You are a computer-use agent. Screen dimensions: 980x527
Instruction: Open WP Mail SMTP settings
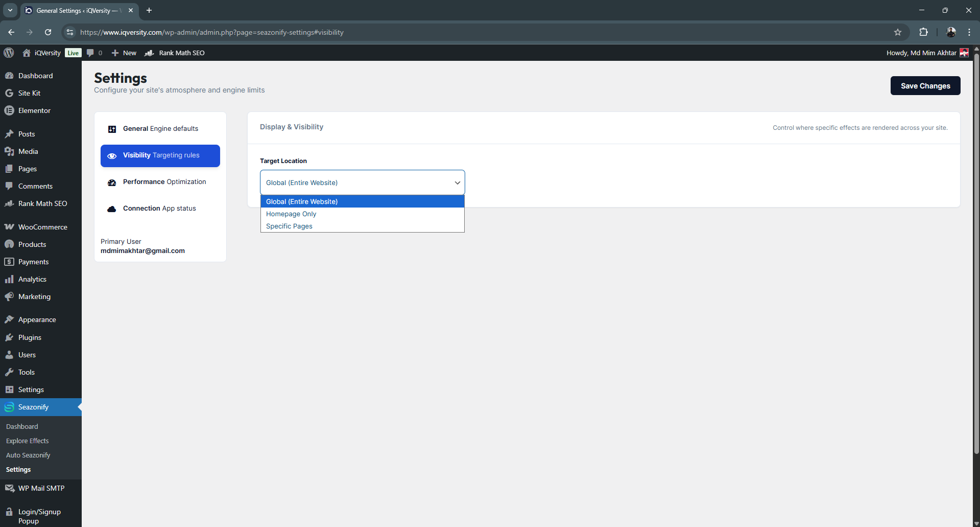[x=41, y=488]
